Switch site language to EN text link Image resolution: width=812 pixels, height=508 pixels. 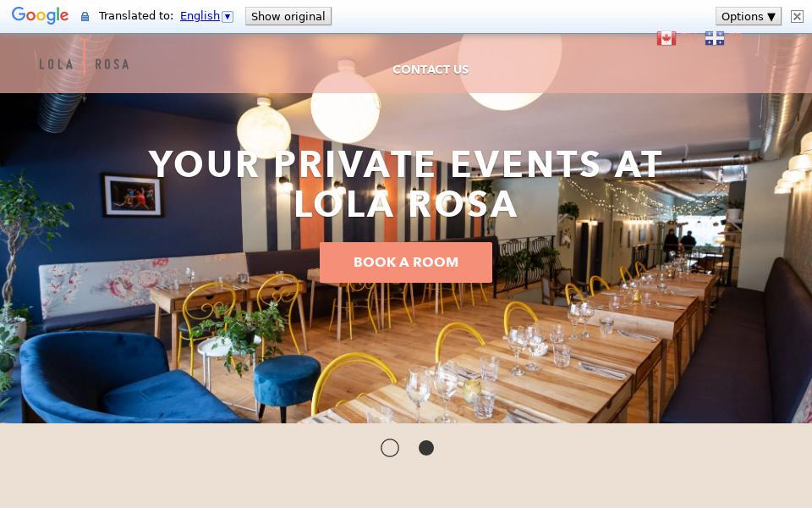point(688,38)
